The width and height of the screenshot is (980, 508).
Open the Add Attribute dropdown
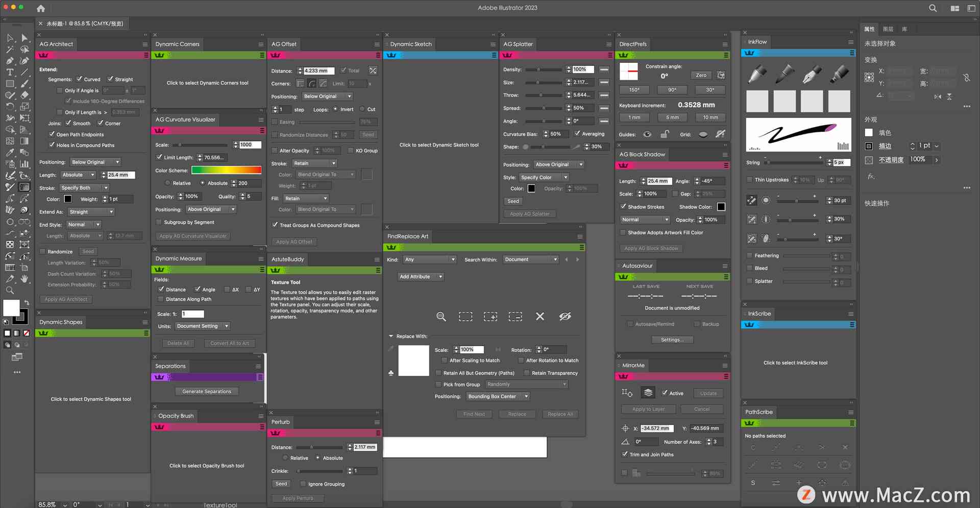tap(421, 277)
